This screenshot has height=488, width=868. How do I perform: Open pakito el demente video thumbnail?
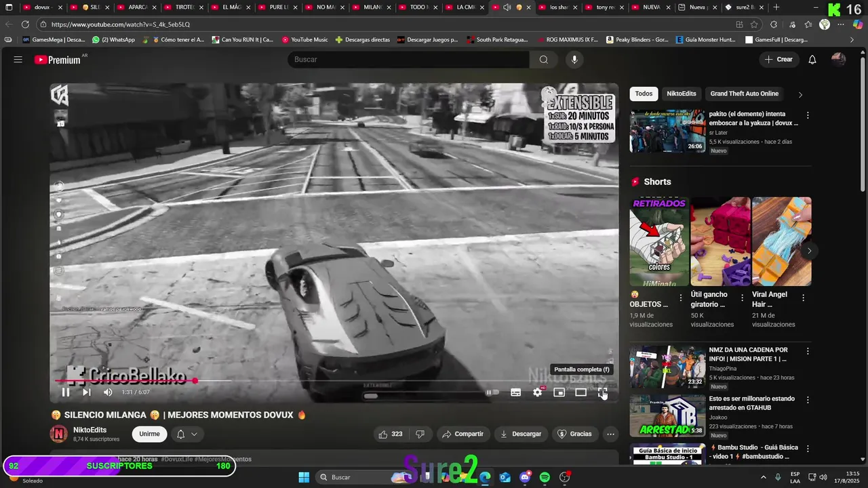pos(667,131)
